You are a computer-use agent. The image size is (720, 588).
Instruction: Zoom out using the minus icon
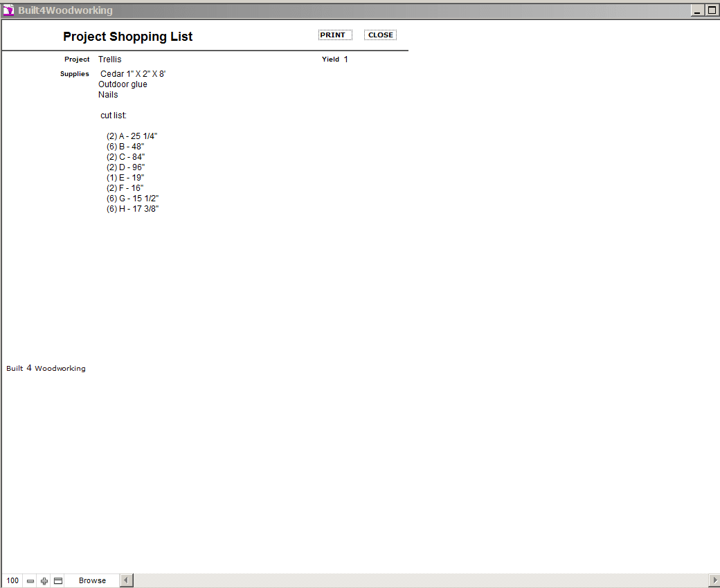30,581
